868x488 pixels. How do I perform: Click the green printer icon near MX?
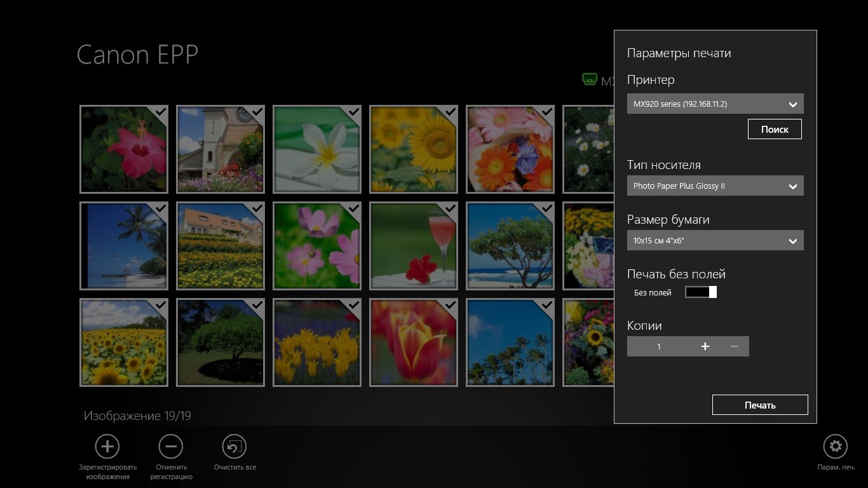[590, 80]
